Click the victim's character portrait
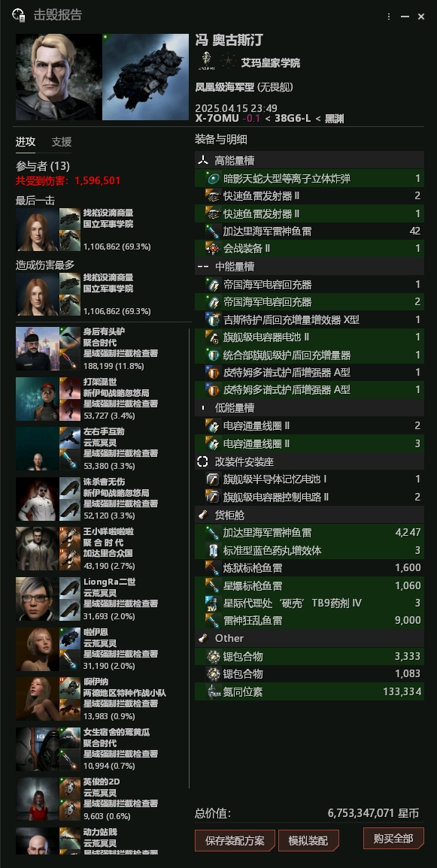437x868 pixels. [59, 77]
